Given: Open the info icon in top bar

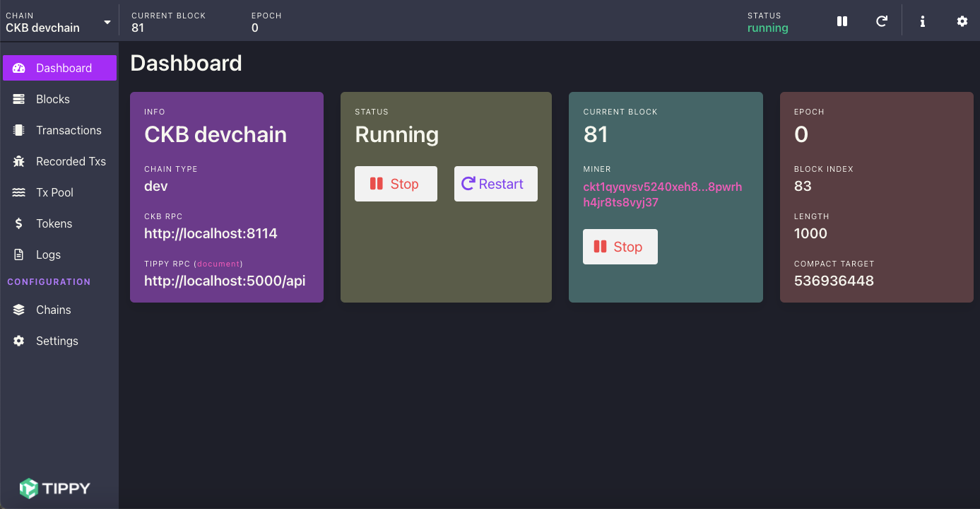Looking at the screenshot, I should click(923, 21).
